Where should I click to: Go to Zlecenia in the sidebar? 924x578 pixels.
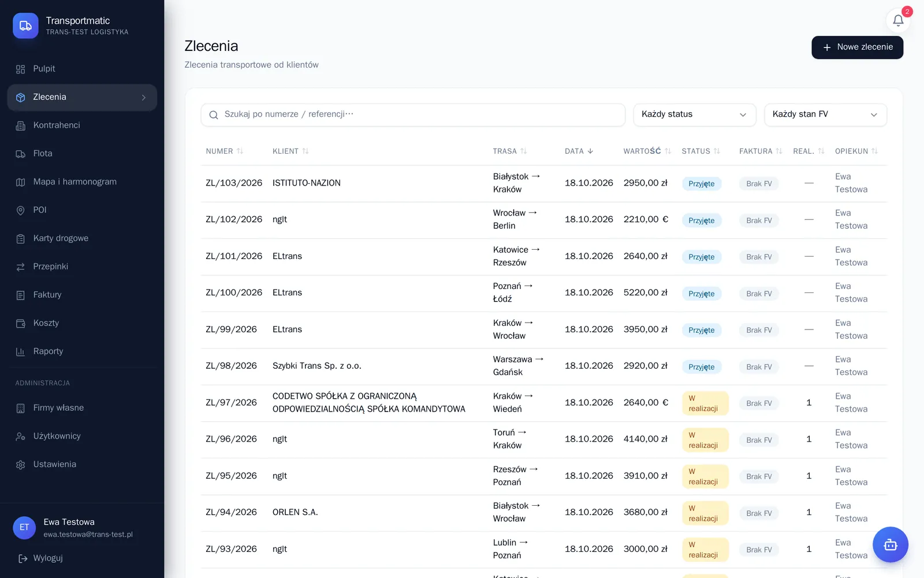tap(82, 98)
